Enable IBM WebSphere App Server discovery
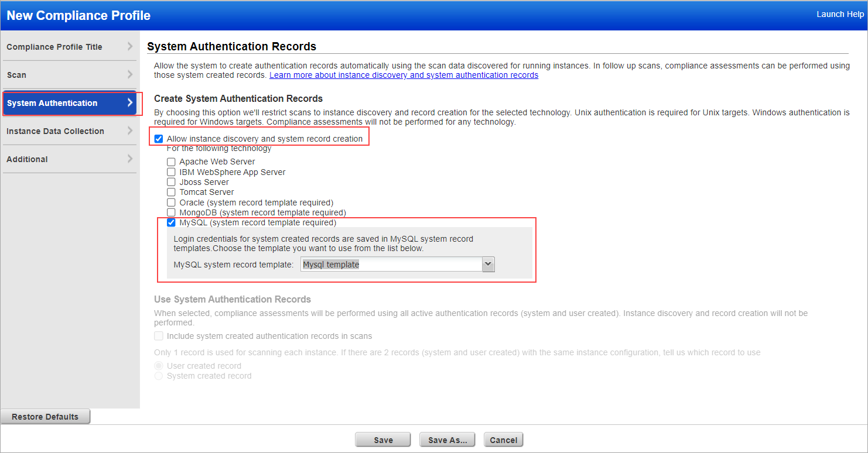The height and width of the screenshot is (453, 868). [x=171, y=171]
